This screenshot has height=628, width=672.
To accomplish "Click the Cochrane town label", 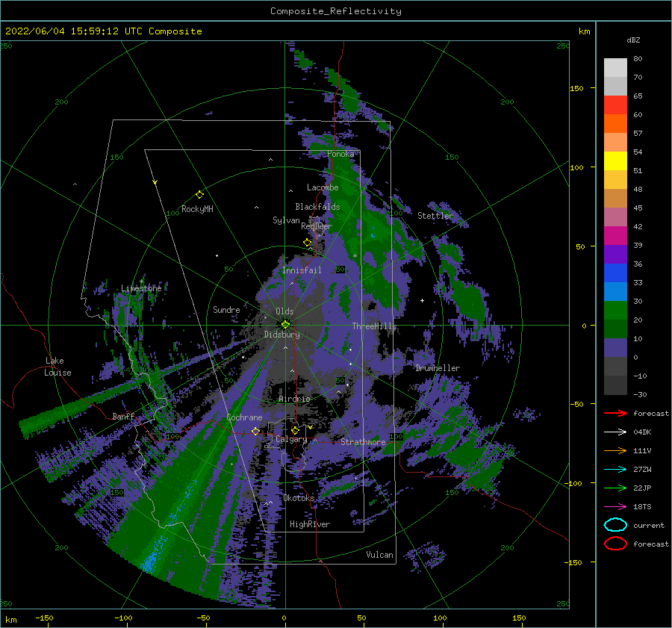I will tap(244, 417).
